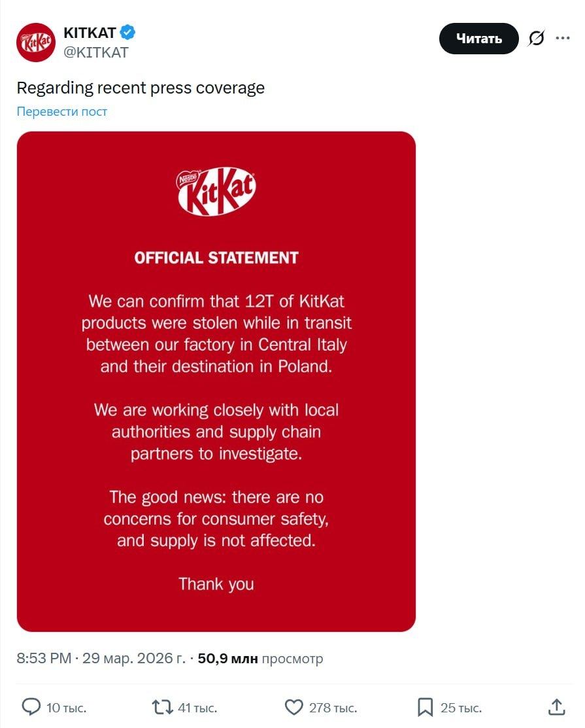The image size is (585, 728).
Task: Click the blue verified badge
Action: tap(127, 33)
